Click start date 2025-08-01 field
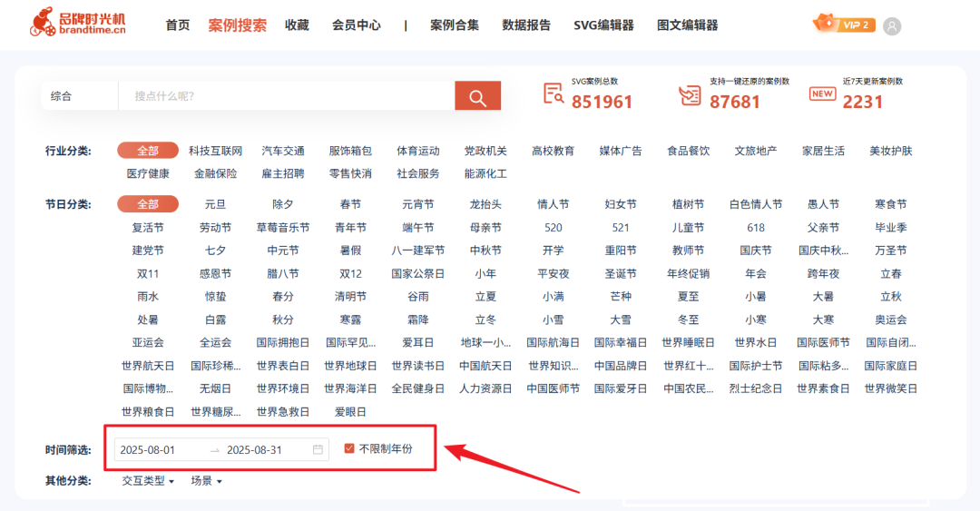Screen dimensions: 980x511 pos(148,449)
